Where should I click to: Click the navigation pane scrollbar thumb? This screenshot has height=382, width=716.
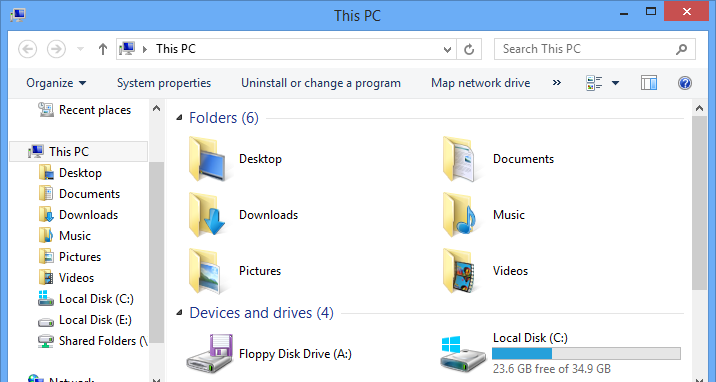(x=157, y=252)
